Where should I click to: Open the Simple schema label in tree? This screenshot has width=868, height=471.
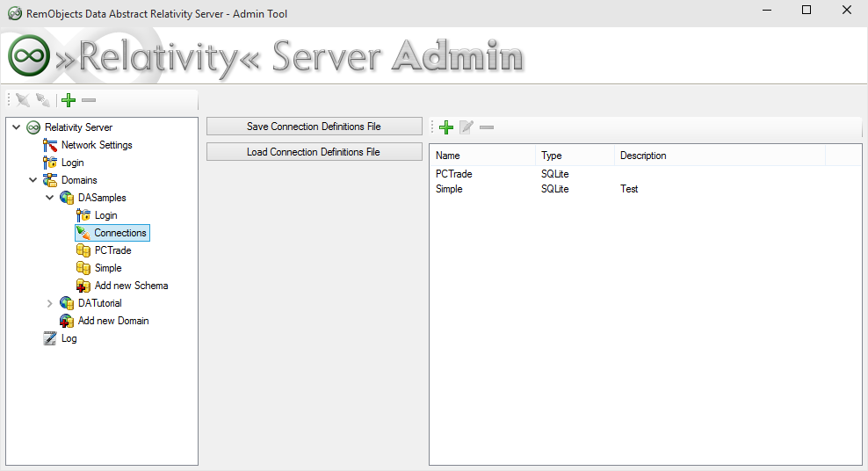[x=108, y=268]
